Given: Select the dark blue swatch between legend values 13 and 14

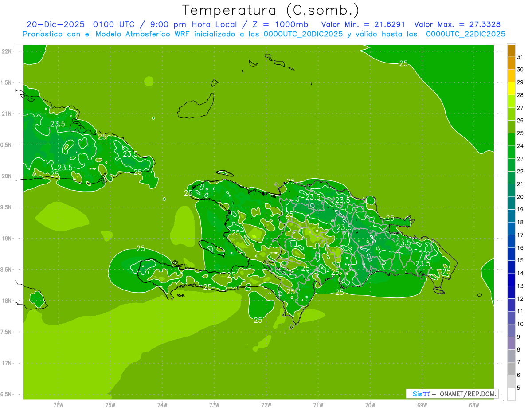Looking at the screenshot, I should (511, 279).
